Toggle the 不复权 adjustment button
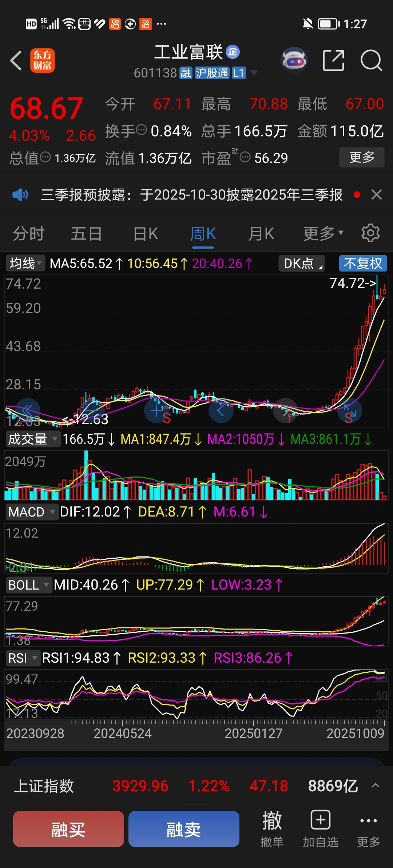This screenshot has height=868, width=393. click(363, 263)
